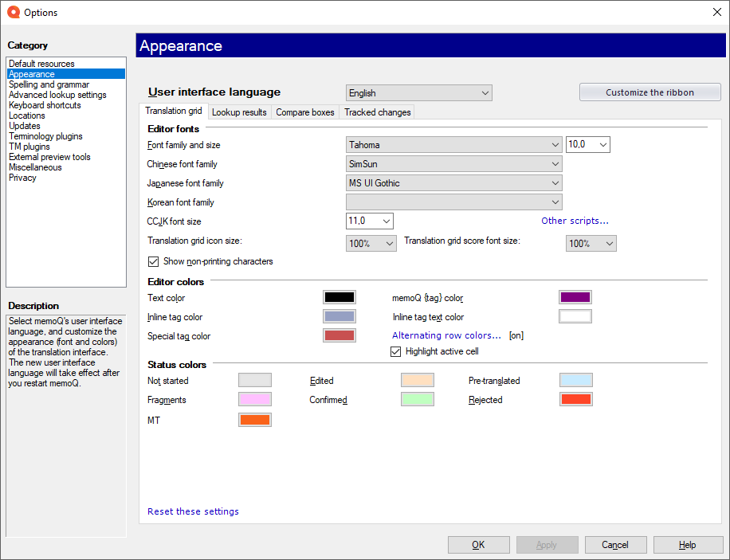The width and height of the screenshot is (730, 560).
Task: Open Japanese font family MS UI Gothic dropdown
Action: pos(454,183)
